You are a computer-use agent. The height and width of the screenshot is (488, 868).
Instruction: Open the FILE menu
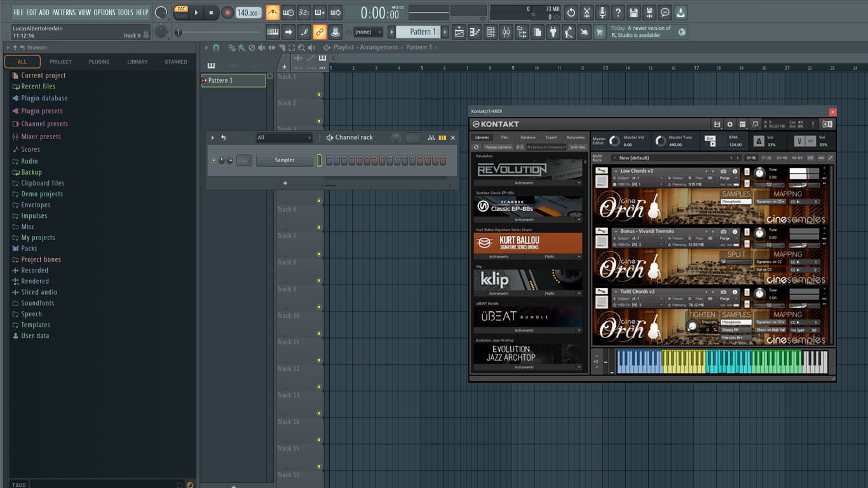18,12
